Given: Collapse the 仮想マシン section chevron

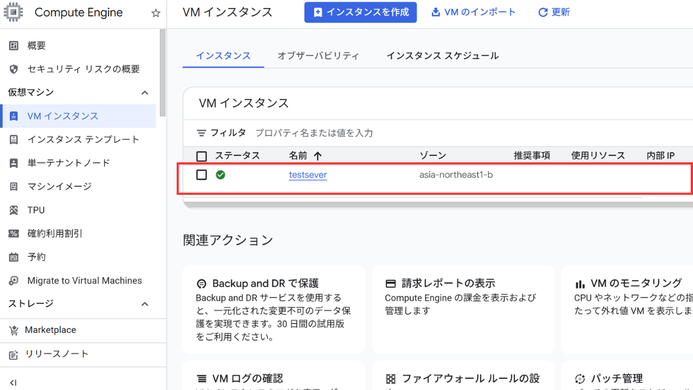Looking at the screenshot, I should point(145,93).
